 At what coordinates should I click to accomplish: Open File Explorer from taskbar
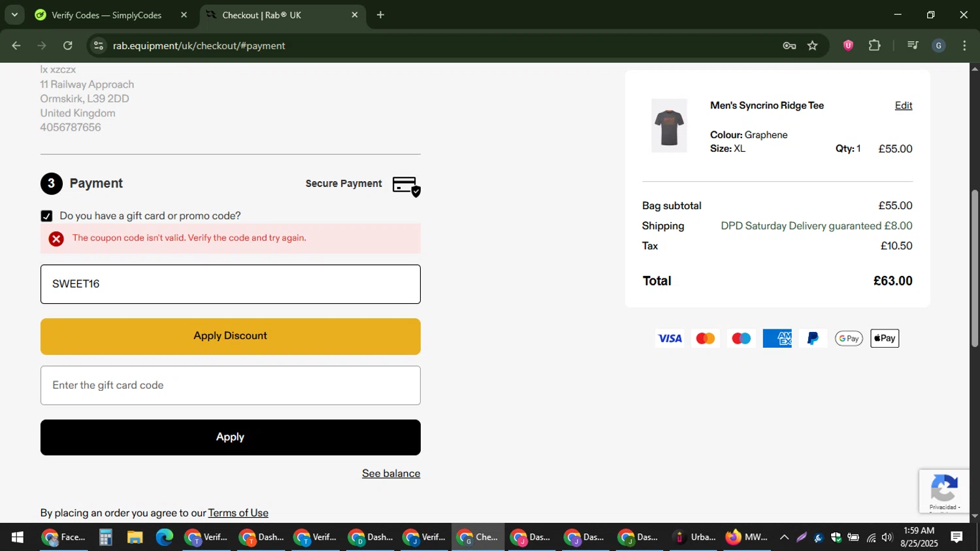click(x=135, y=537)
